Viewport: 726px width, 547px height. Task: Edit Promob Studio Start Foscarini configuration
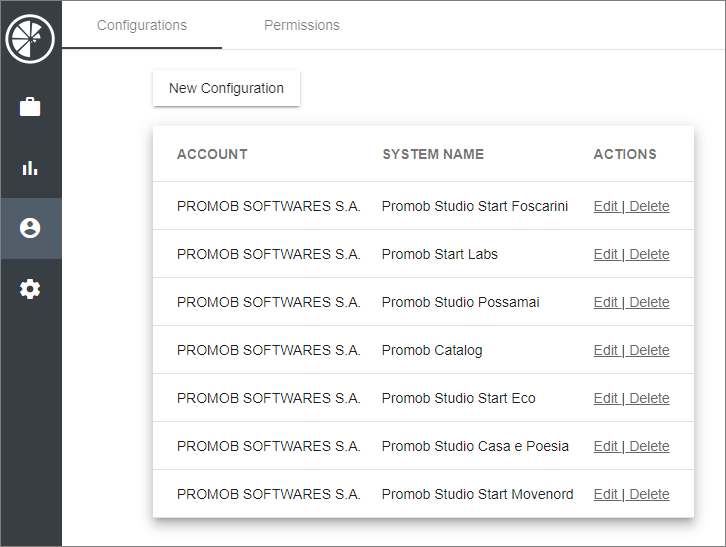point(606,206)
